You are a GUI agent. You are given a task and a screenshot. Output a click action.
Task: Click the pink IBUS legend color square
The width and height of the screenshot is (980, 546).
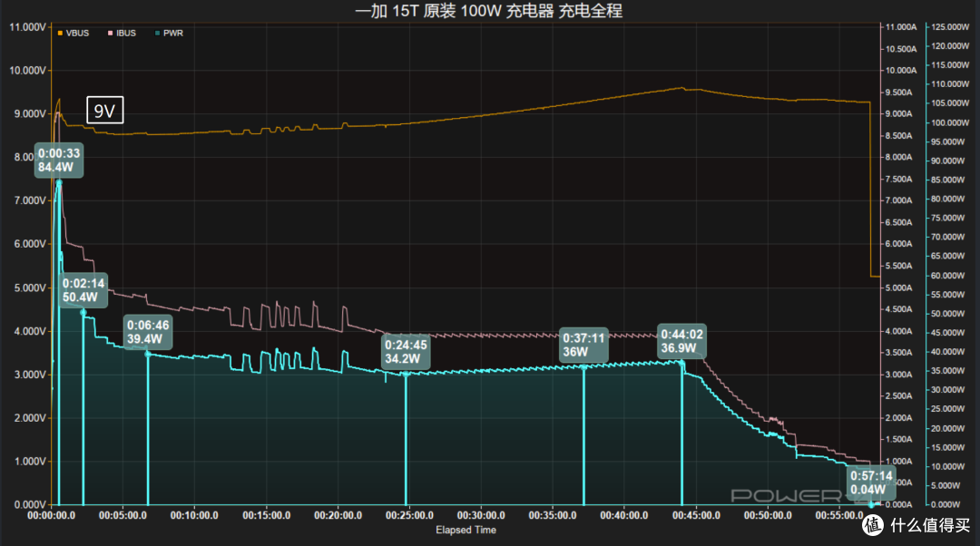110,34
